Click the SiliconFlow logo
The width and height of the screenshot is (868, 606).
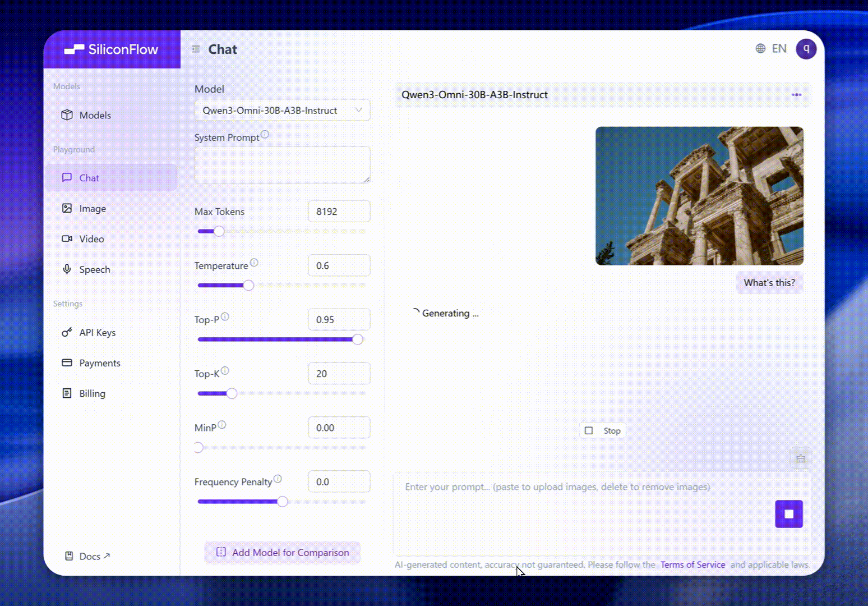coord(111,49)
